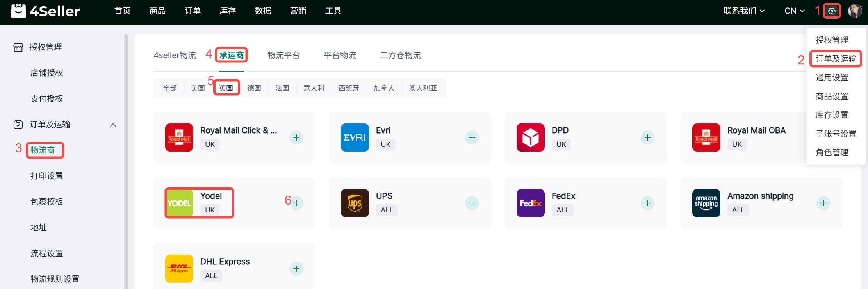Click the plus icon next to Yodel
This screenshot has width=868, height=289.
(x=296, y=203)
